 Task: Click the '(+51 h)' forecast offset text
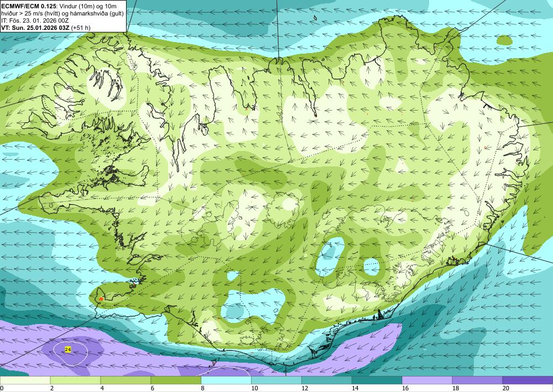pyautogui.click(x=81, y=28)
